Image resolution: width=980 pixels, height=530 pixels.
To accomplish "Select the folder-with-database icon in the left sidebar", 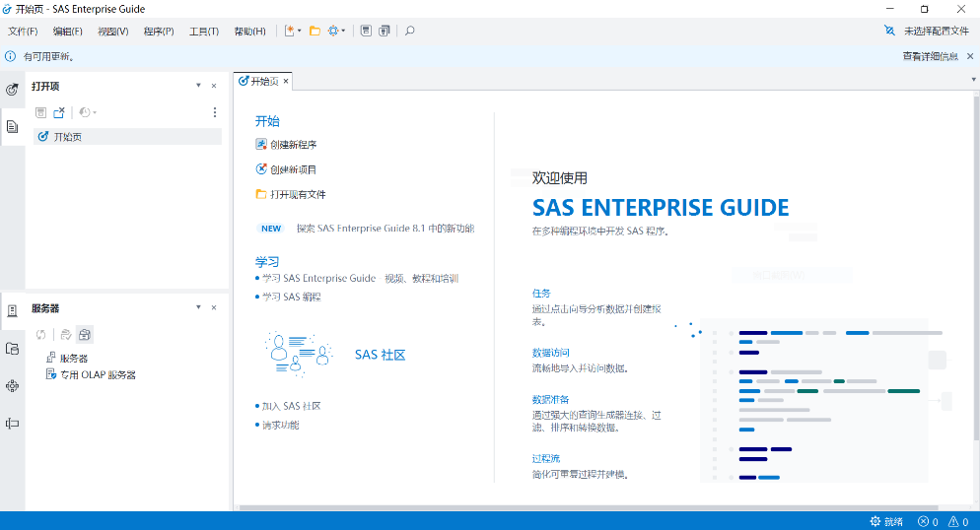I will pyautogui.click(x=12, y=349).
